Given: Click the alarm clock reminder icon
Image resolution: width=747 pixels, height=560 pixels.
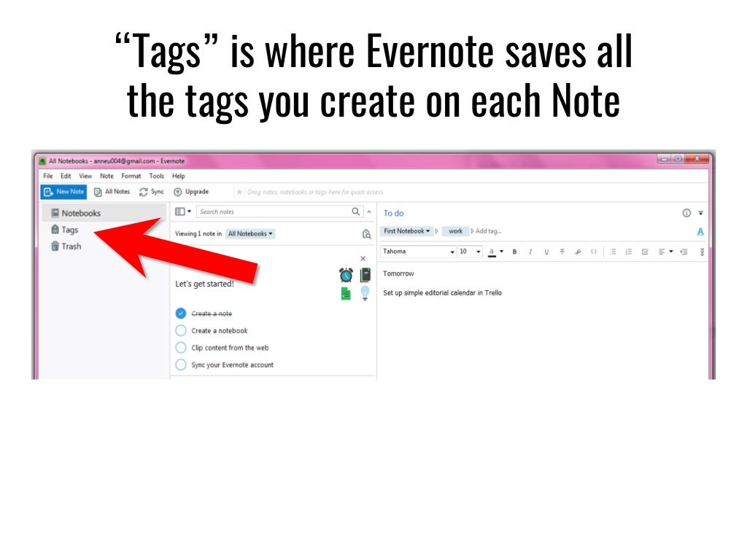Looking at the screenshot, I should [346, 275].
